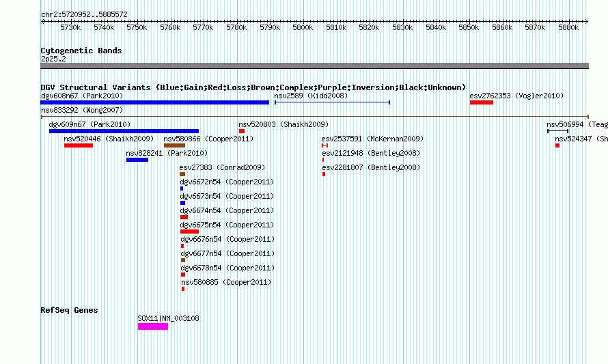Click the dgv609n67 blue gain bar
This screenshot has height=364, width=608.
point(124,131)
